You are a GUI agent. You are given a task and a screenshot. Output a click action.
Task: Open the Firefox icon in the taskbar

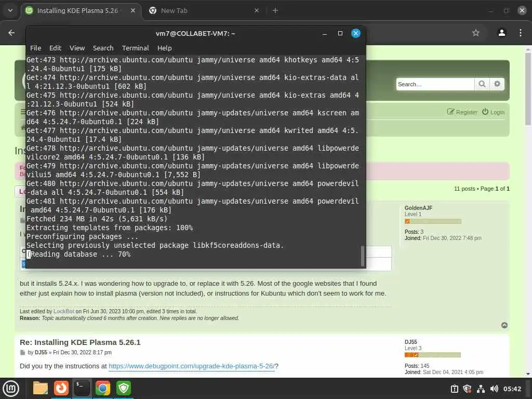pos(61,389)
